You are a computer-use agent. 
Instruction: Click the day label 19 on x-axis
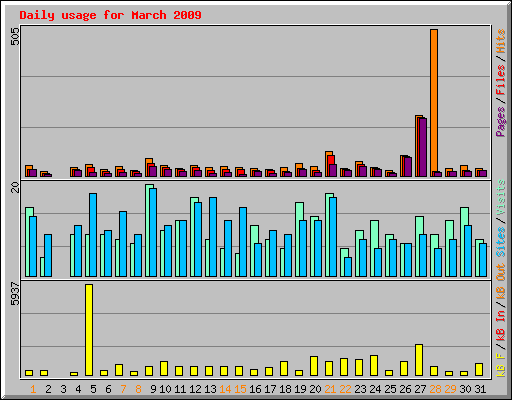pos(300,389)
